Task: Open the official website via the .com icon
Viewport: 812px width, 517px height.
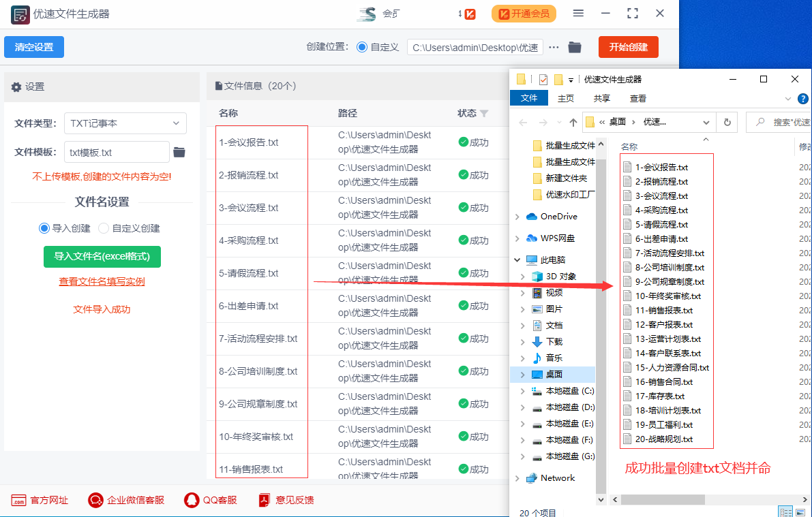Action: pos(18,499)
